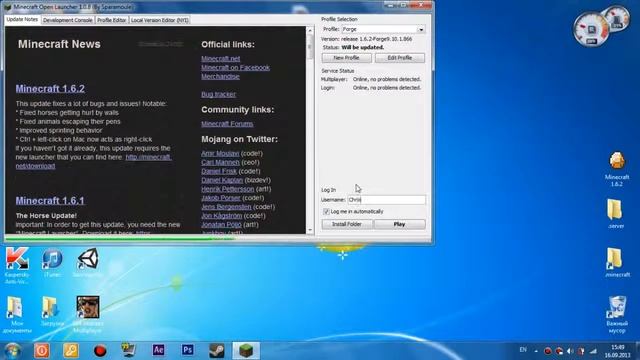
Task: Click the Username input field
Action: click(386, 200)
